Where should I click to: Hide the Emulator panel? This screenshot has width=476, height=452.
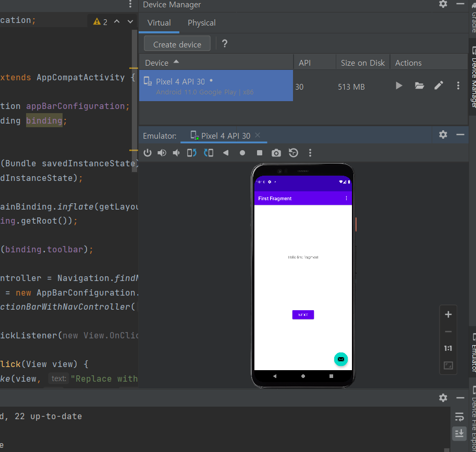tap(460, 135)
